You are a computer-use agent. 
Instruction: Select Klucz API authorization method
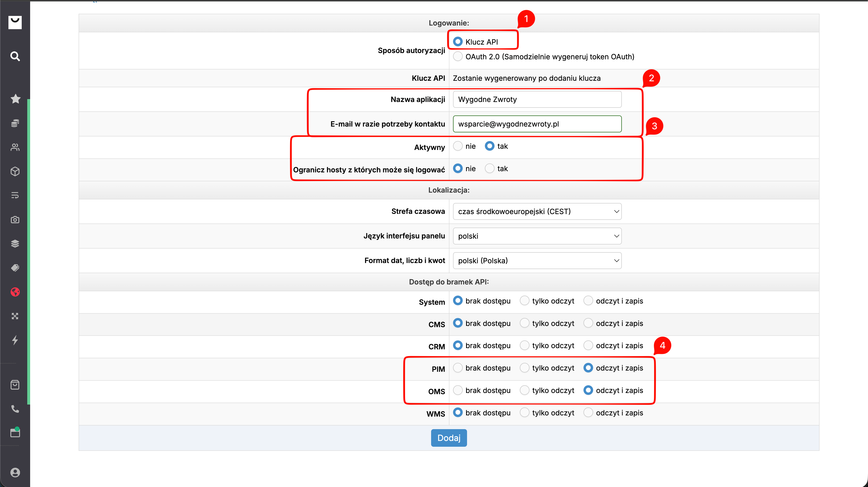pyautogui.click(x=458, y=41)
